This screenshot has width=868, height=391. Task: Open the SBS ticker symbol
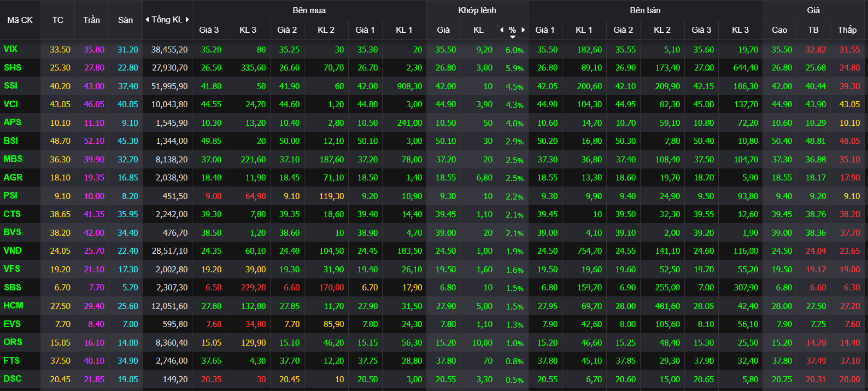coord(13,287)
